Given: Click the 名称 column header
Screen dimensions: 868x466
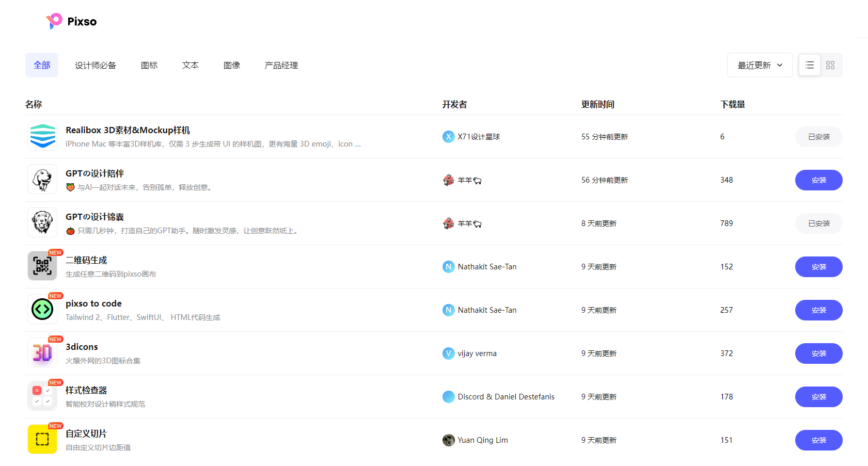Looking at the screenshot, I should coord(34,104).
